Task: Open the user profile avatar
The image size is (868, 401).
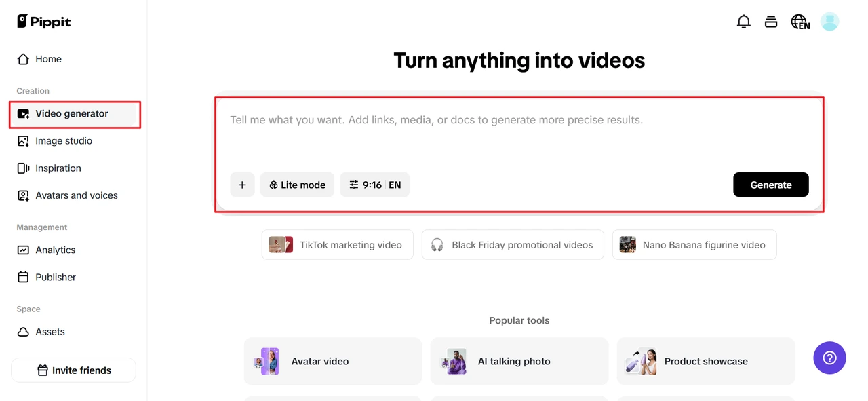Action: pyautogui.click(x=829, y=22)
